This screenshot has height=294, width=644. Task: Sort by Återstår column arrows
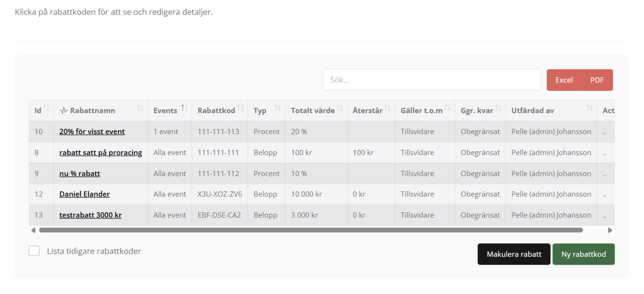387,108
